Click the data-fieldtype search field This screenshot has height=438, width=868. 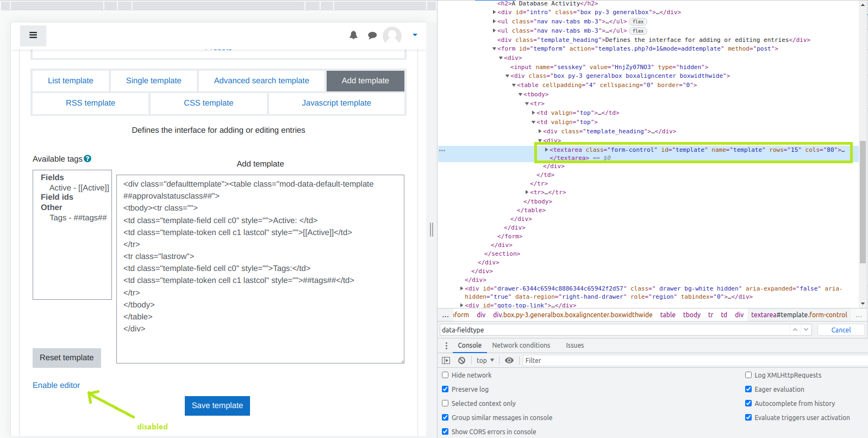pos(614,330)
